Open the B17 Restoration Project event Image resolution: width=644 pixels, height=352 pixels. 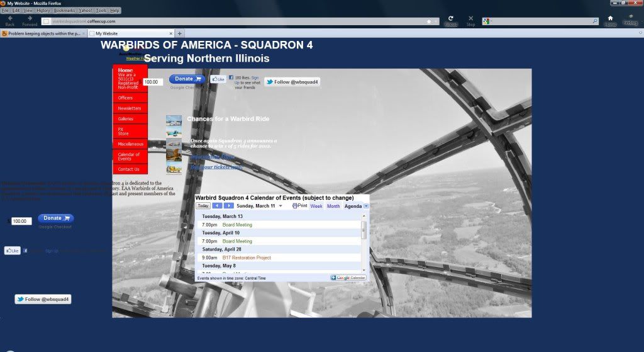click(x=247, y=258)
